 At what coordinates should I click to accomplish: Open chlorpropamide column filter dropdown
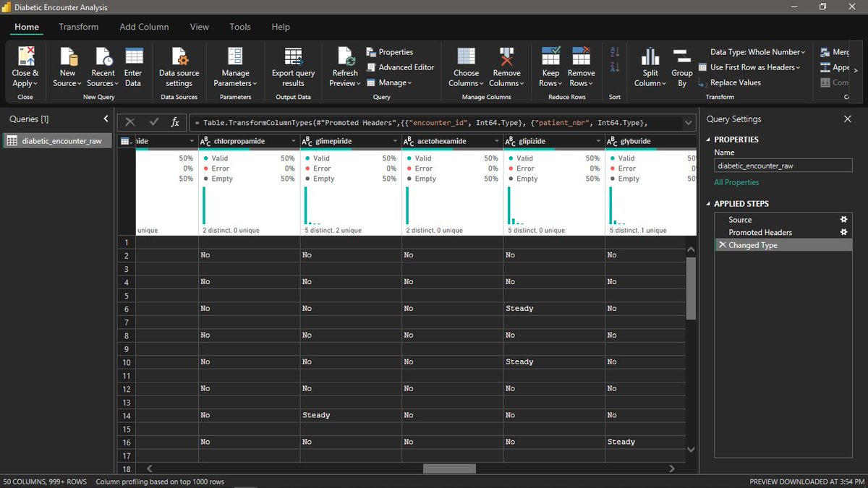pos(293,141)
